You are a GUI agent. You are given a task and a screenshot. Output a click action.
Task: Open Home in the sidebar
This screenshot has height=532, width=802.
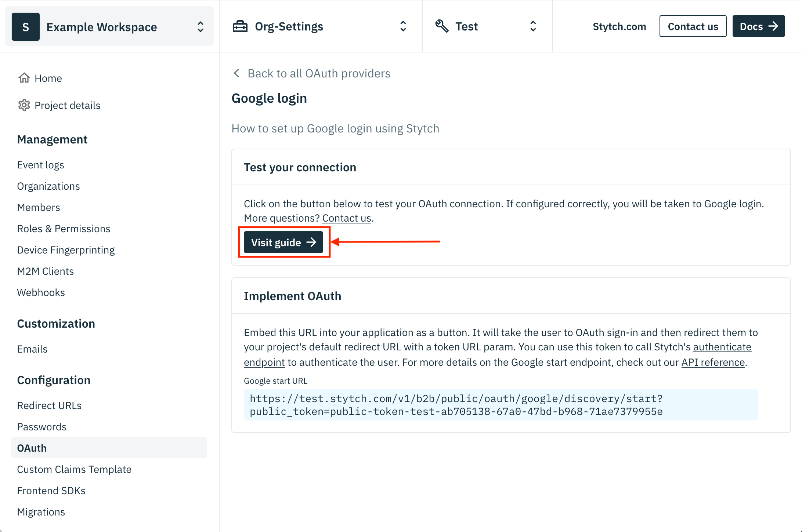click(x=48, y=78)
